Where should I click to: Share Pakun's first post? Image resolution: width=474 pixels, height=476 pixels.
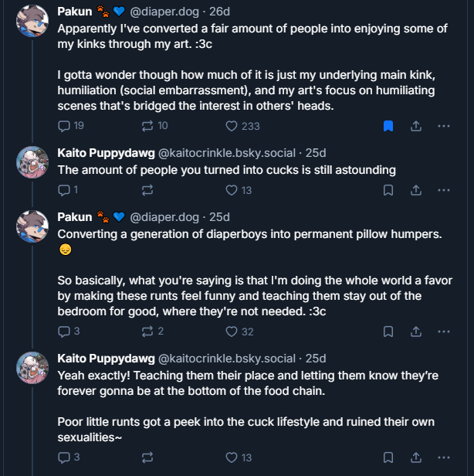pyautogui.click(x=416, y=126)
